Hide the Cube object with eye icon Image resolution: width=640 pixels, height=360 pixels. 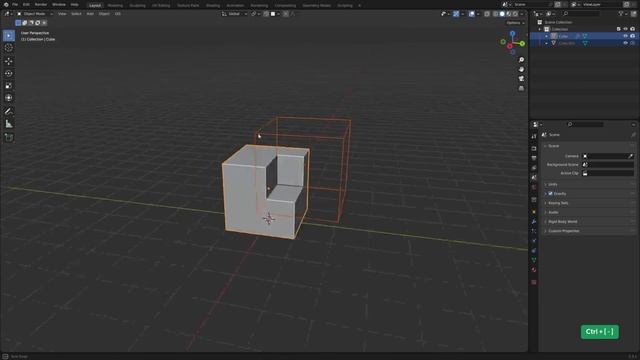coord(625,36)
